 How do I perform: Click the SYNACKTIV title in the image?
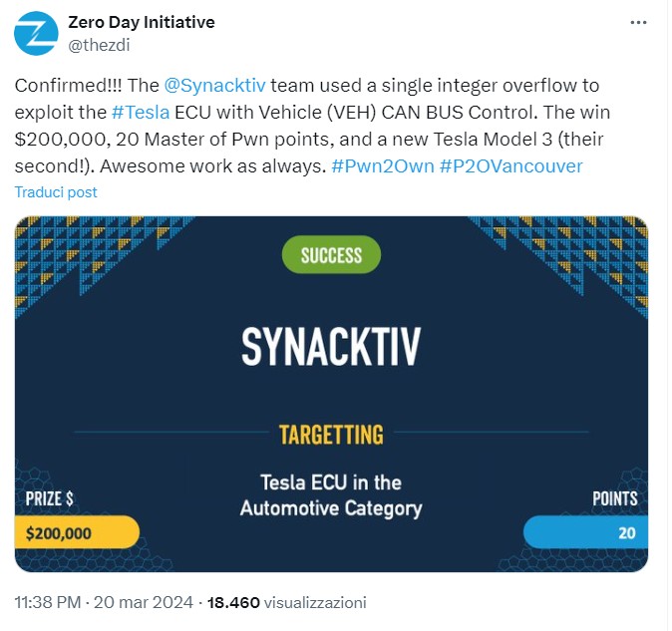coord(331,345)
